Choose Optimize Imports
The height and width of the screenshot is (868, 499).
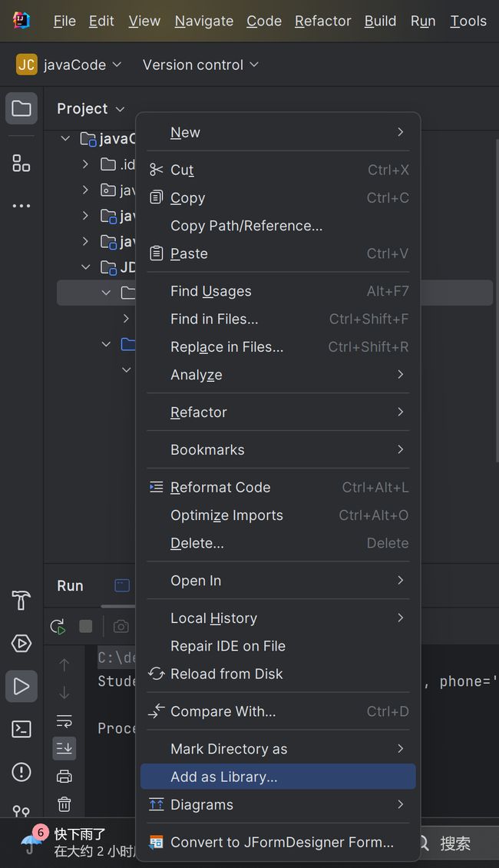coord(278,515)
